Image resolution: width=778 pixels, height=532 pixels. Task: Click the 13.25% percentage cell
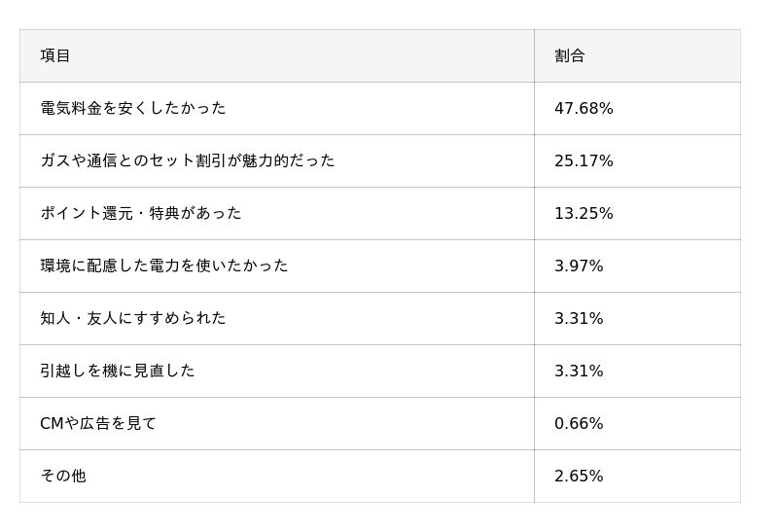click(583, 213)
